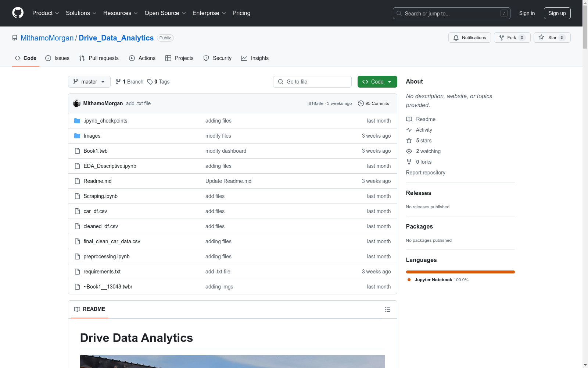Click the page vertical scrollbar thumb

[585, 28]
